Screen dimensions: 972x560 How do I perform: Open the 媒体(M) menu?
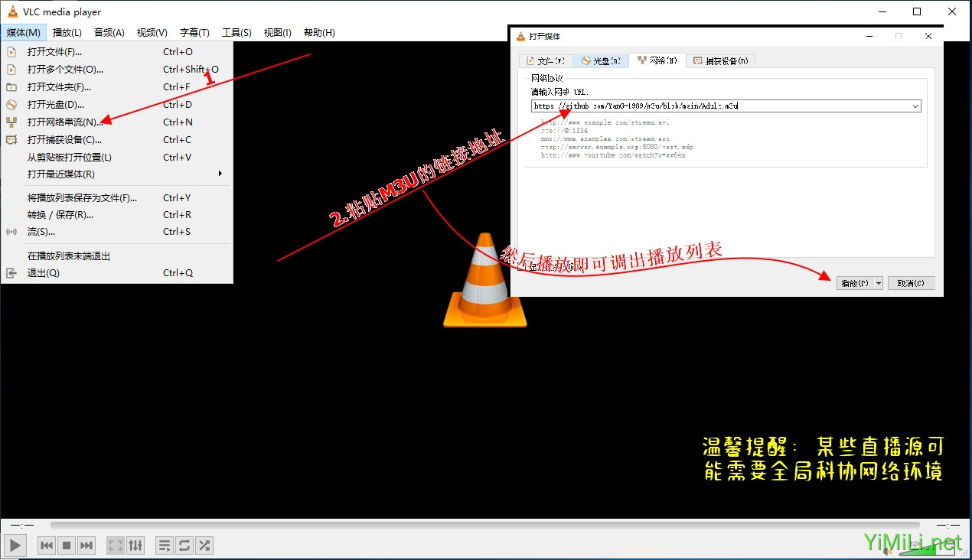coord(24,32)
